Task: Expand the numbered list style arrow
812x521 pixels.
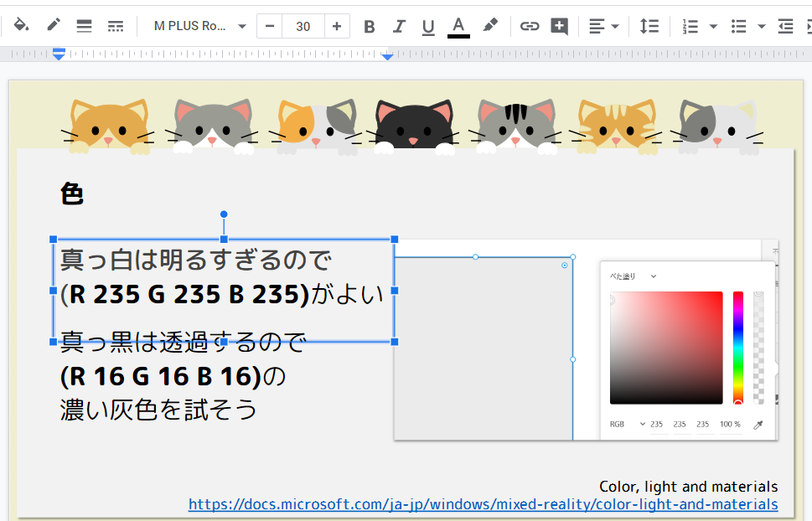Action: point(713,27)
